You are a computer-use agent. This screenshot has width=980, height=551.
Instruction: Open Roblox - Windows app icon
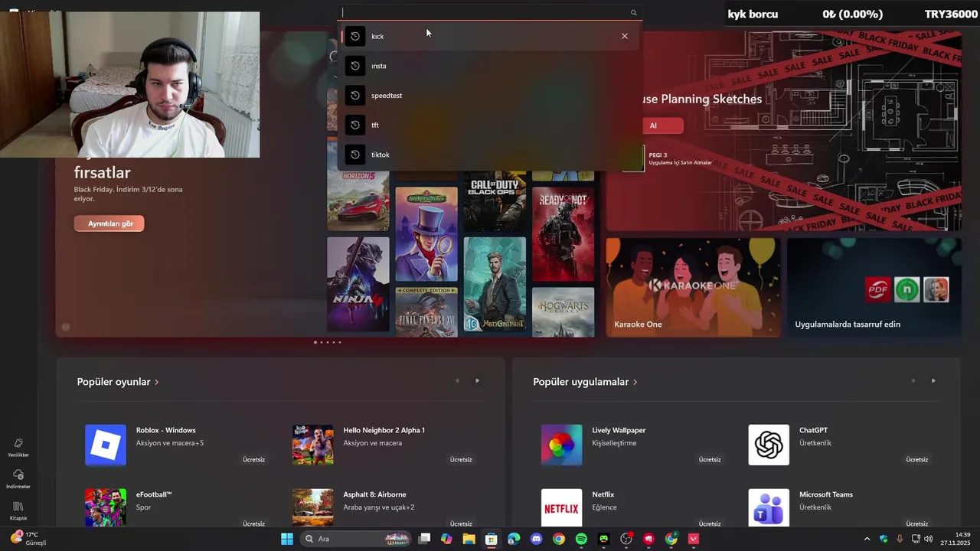[x=106, y=445]
